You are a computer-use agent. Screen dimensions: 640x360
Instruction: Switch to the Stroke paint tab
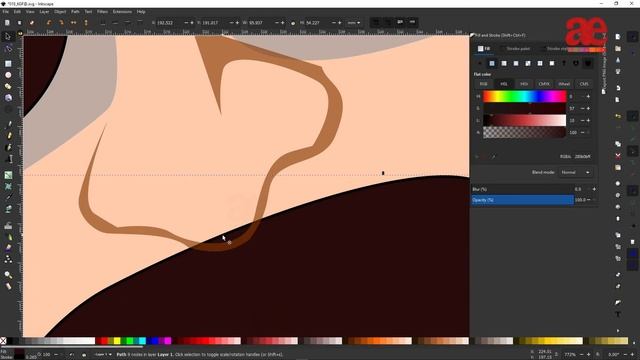518,49
